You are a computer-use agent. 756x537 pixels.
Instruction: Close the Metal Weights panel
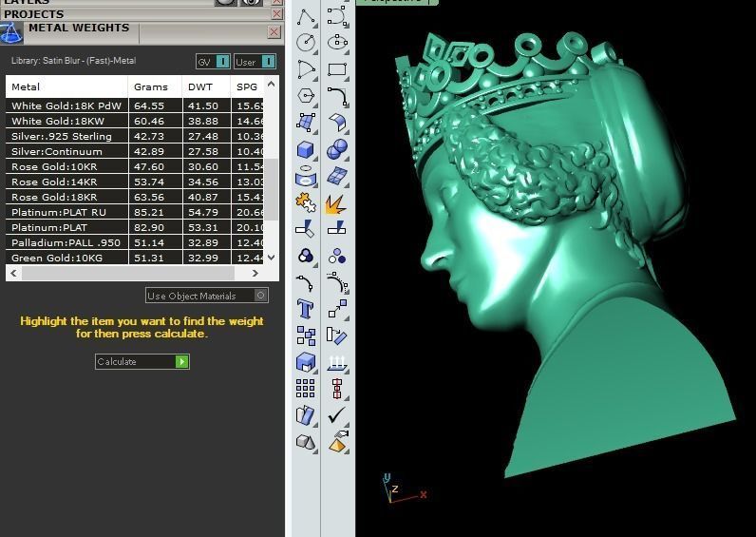click(274, 32)
